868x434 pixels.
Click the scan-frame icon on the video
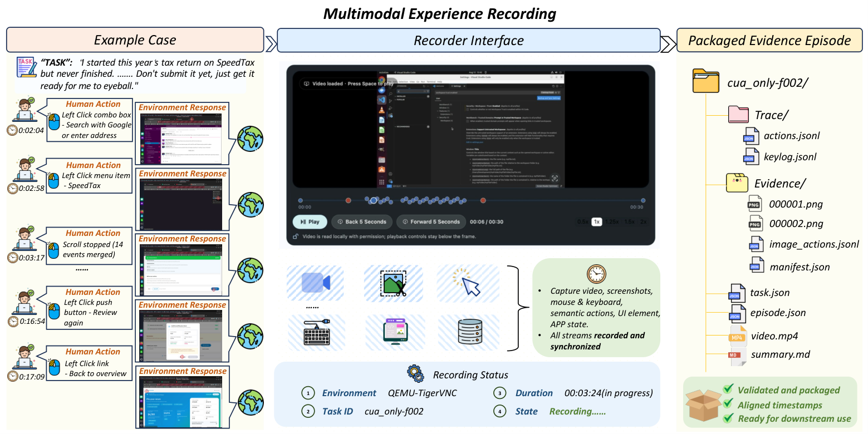tap(555, 178)
